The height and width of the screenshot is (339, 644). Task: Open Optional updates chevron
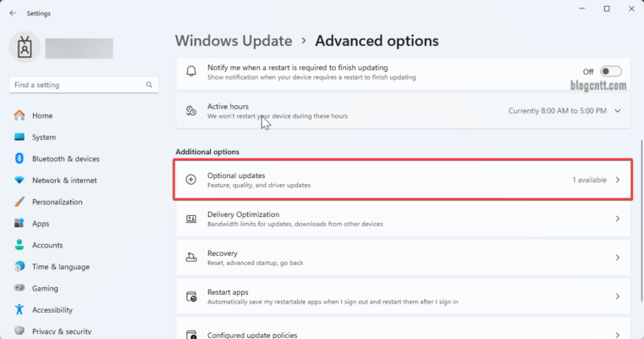coord(618,180)
